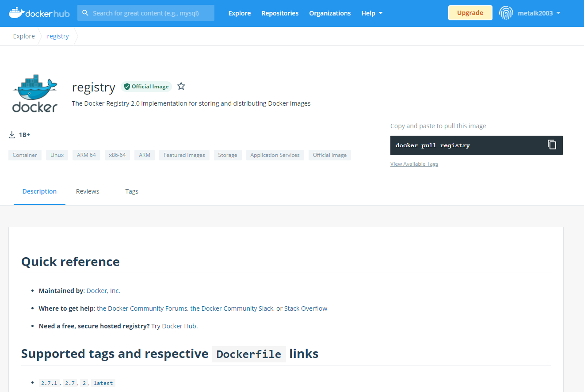584x392 pixels.
Task: Open the Stack Overflow link
Action: (306, 308)
